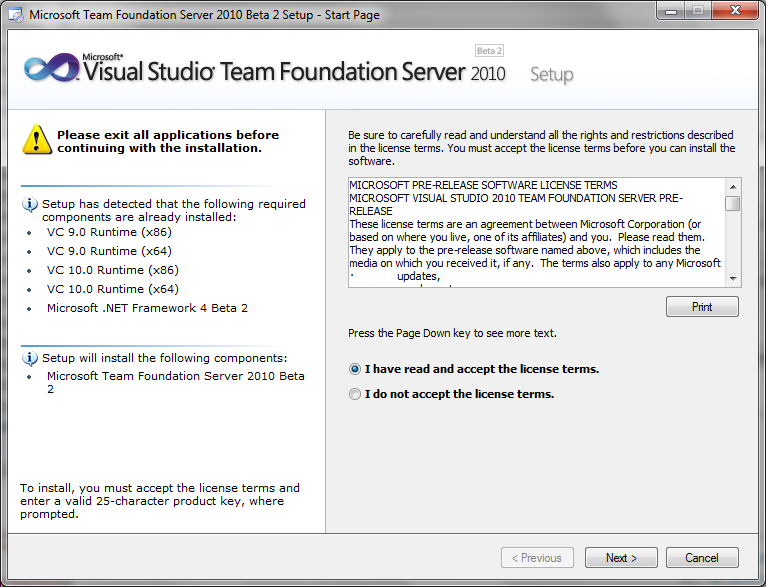Click VC 9.0 Runtime (x64) entry
Screen dimensions: 766x587
(109, 251)
